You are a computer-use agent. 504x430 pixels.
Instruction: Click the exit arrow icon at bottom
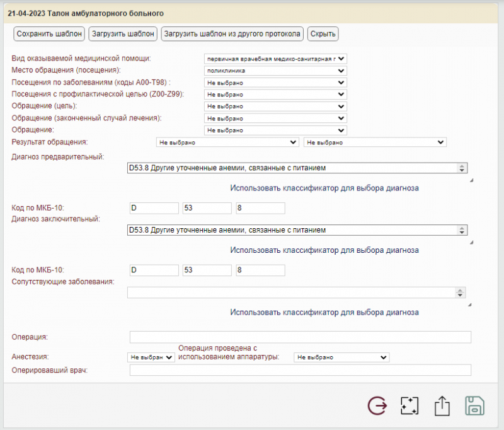coord(377,406)
